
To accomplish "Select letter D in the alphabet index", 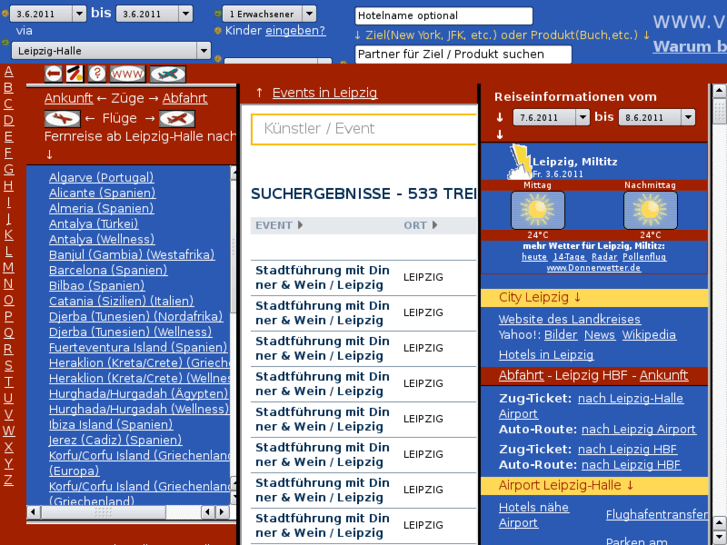I will coord(8,120).
